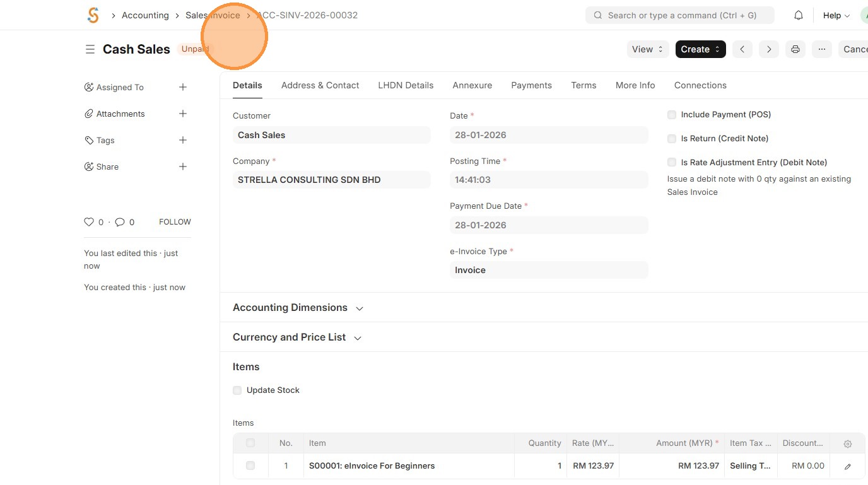Open the print icon button
The image size is (868, 485).
click(795, 49)
